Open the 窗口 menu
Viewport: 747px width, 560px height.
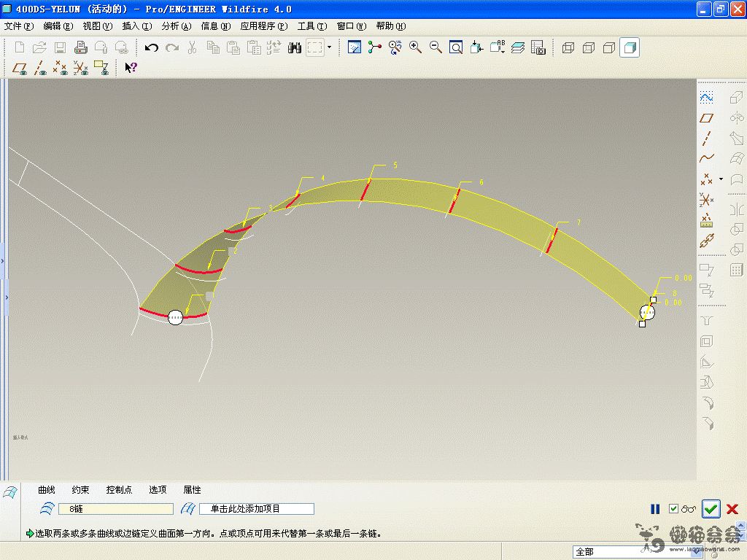[352, 26]
